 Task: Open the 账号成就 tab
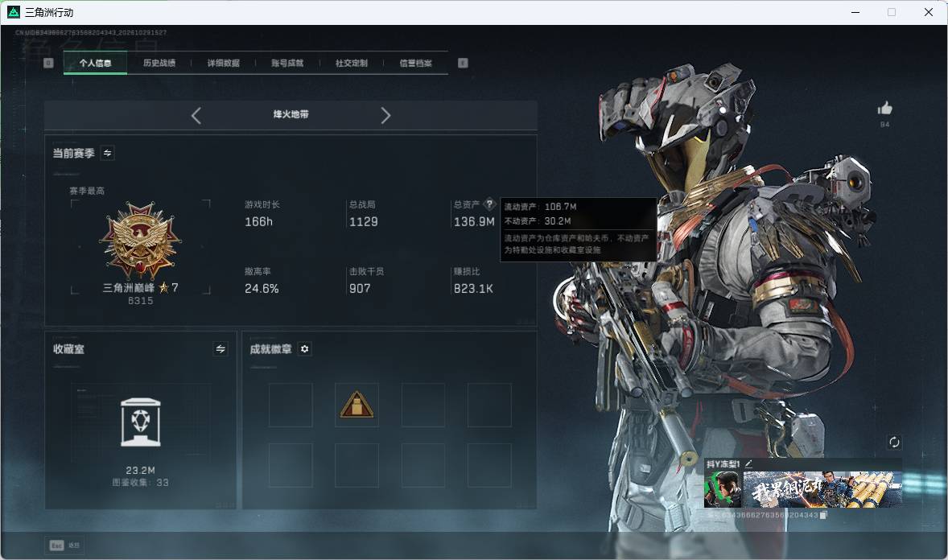click(x=287, y=63)
